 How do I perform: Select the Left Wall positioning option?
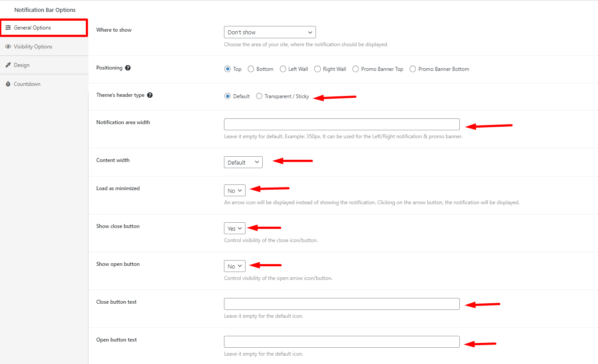coord(283,69)
